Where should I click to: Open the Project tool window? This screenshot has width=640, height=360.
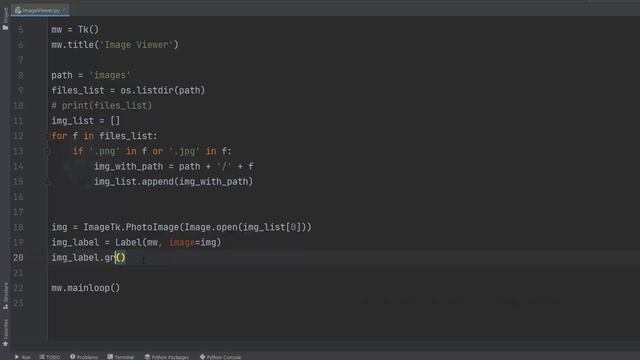tap(5, 19)
